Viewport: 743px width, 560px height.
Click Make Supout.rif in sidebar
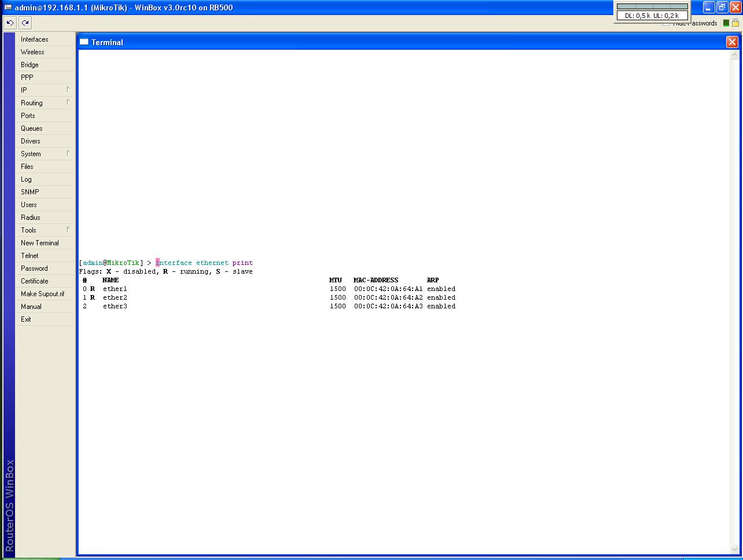(x=45, y=294)
